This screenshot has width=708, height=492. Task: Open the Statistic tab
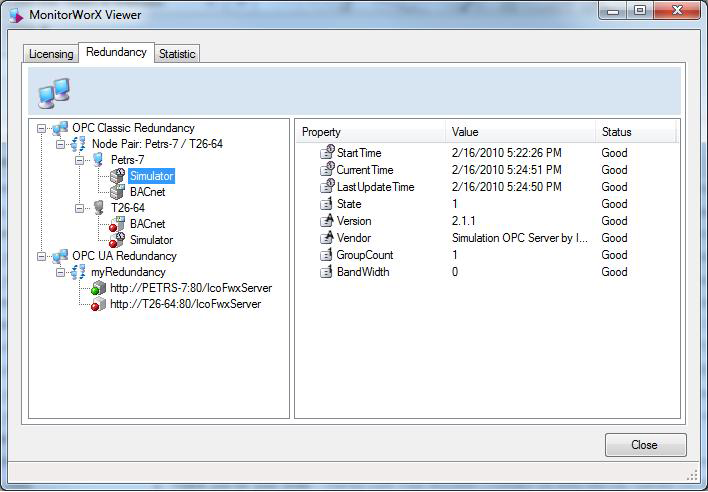tap(178, 54)
